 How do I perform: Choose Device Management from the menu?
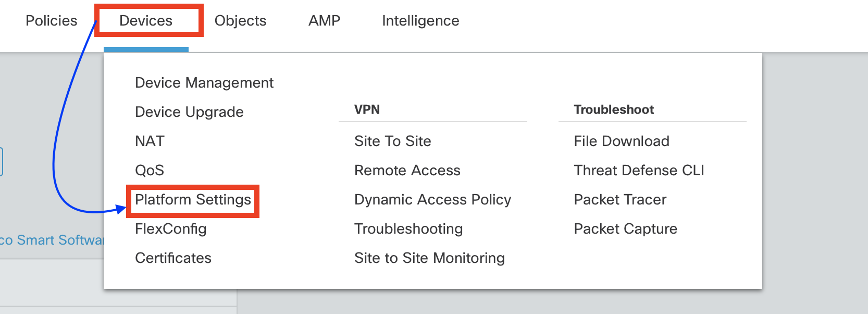204,83
